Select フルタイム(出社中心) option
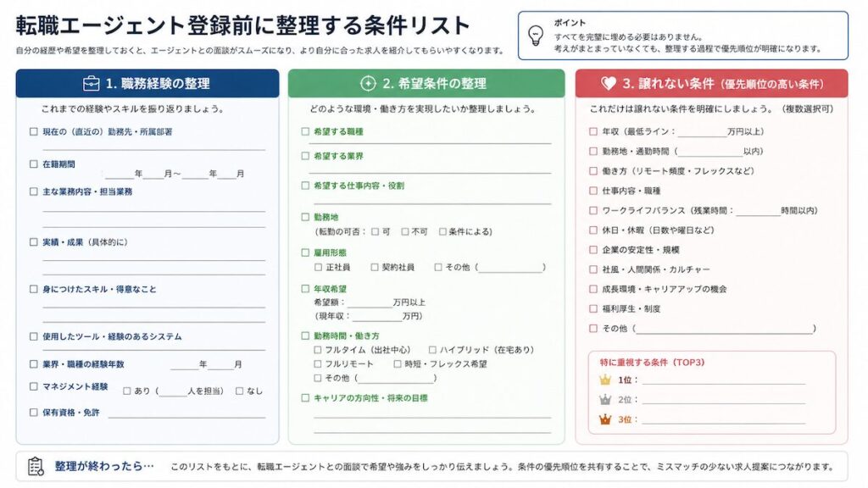868x488 pixels. (x=318, y=350)
